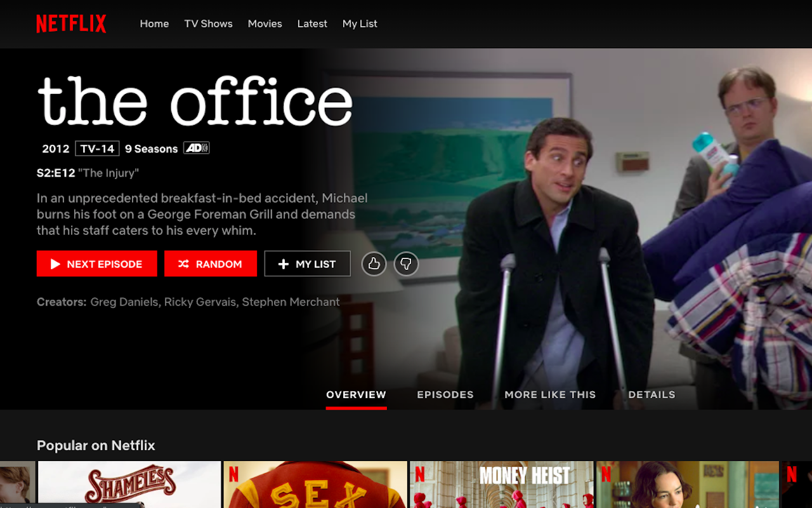Click the plus icon to add to My List
The width and height of the screenshot is (812, 508).
(x=284, y=264)
